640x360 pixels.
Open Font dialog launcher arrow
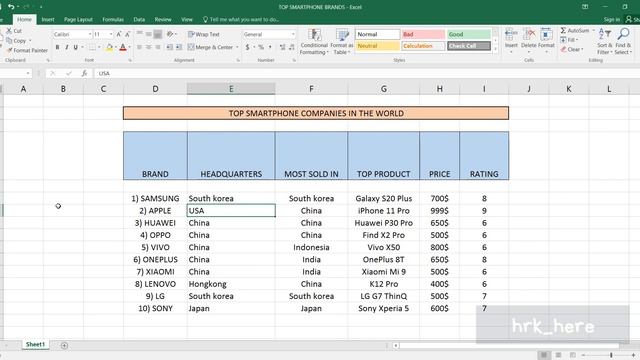(x=130, y=60)
